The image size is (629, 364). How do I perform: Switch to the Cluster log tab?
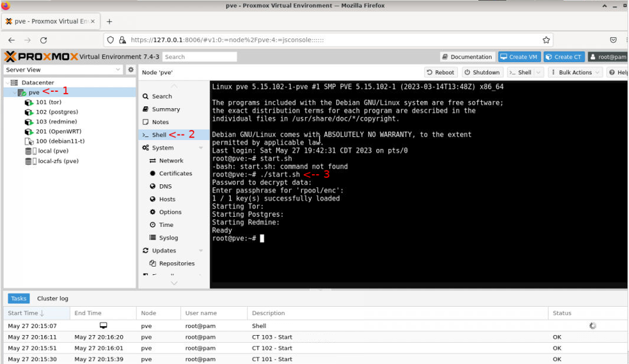(52, 299)
